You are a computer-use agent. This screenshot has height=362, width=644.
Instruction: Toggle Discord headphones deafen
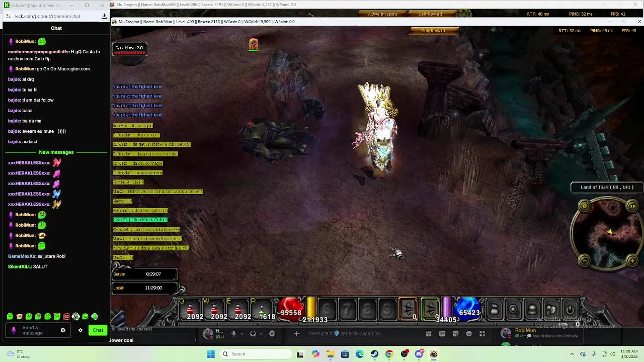click(253, 333)
